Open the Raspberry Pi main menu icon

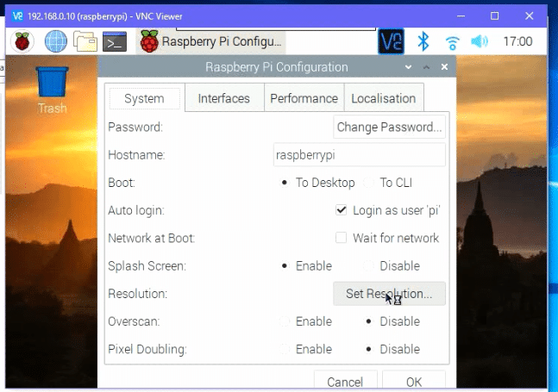[x=22, y=41]
